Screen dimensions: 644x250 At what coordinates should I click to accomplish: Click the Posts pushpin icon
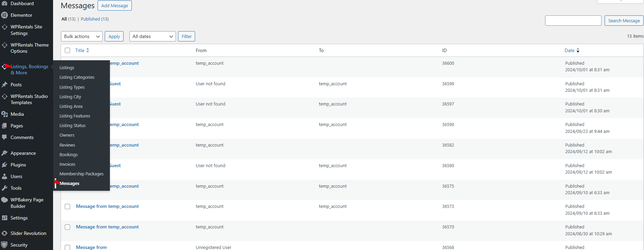[x=4, y=85]
